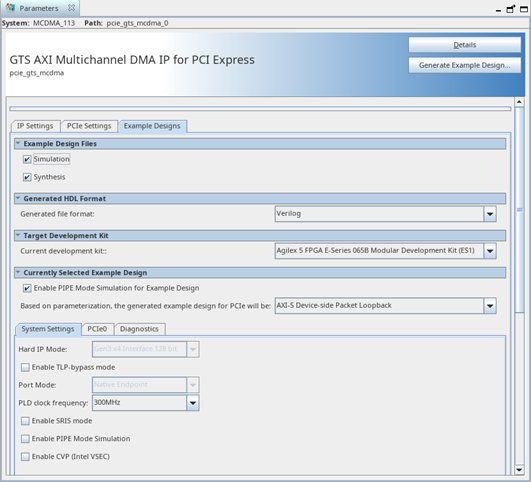Viewport: 531px width, 482px height.
Task: Toggle Enable PIPE Mode Simulation for Example Design
Action: pyautogui.click(x=27, y=288)
